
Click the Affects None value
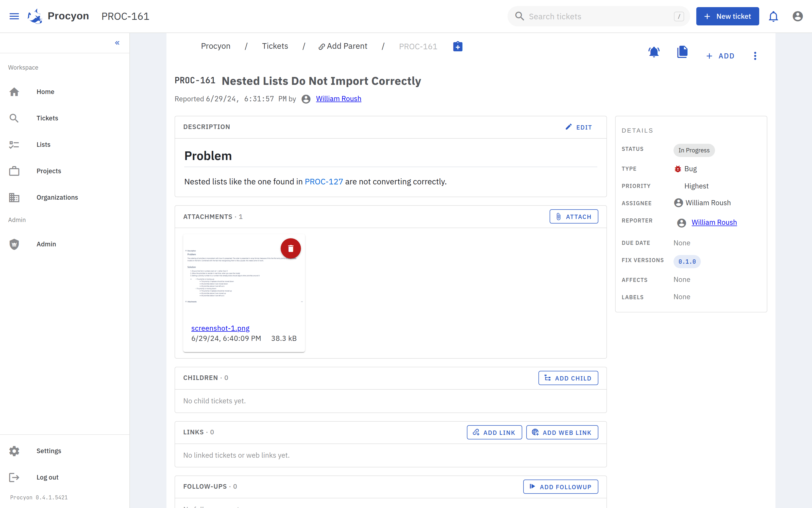tap(682, 280)
